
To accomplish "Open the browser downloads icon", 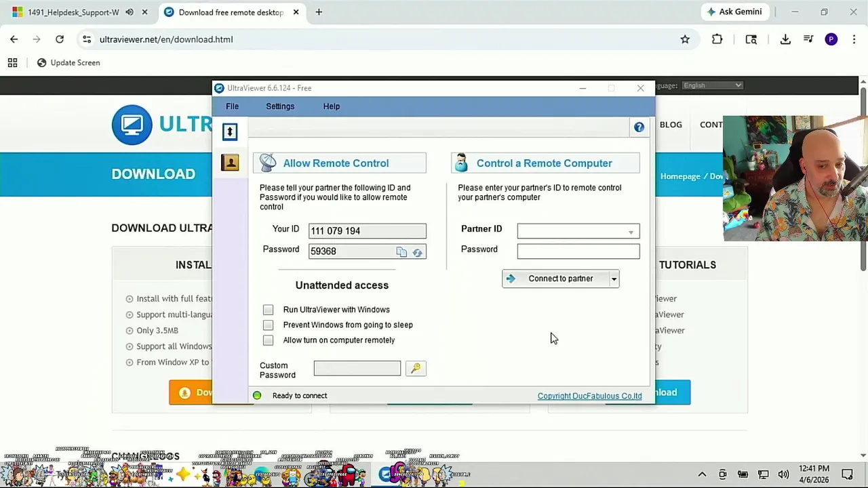I will click(785, 39).
